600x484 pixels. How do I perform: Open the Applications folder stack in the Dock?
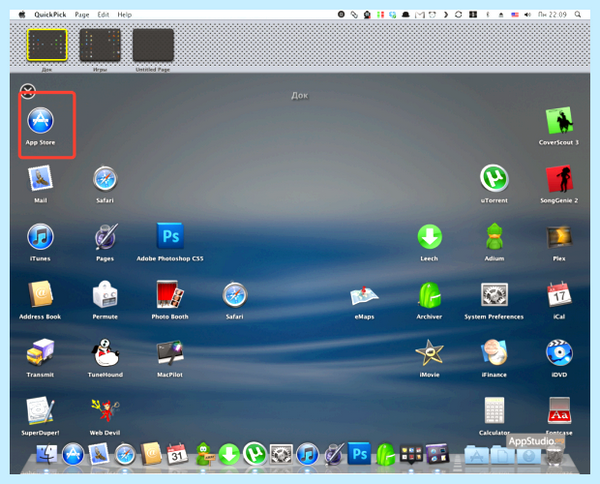476,455
